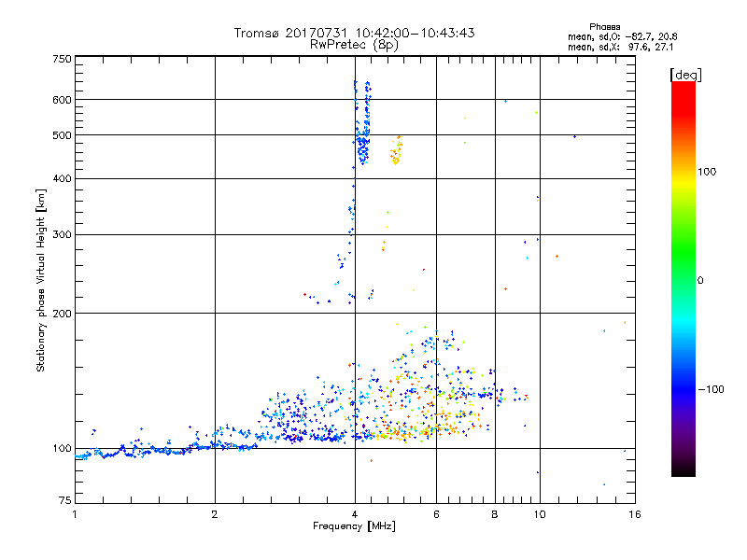Image resolution: width=747 pixels, height=560 pixels.
Task: Click the '100' y-axis tick label
Action: (x=62, y=448)
